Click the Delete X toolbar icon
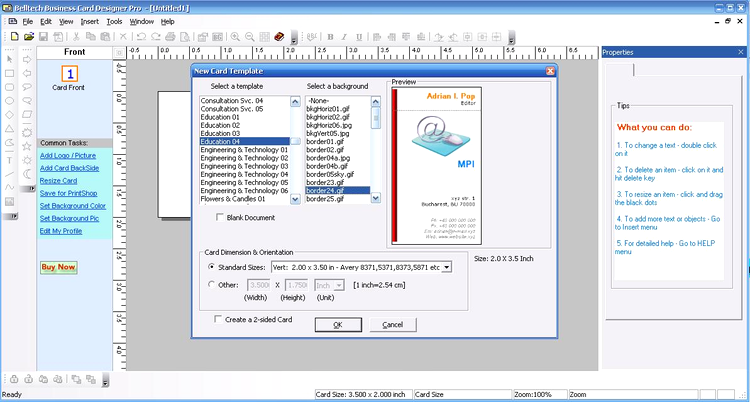The image size is (750, 402). (123, 36)
